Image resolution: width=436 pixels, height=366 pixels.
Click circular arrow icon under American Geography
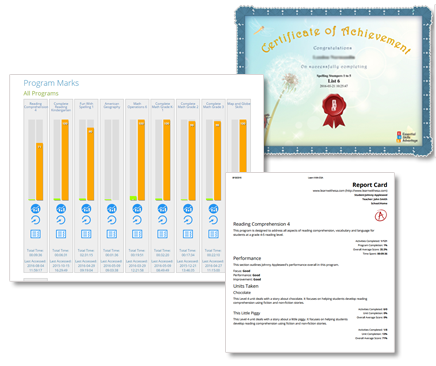[112, 220]
